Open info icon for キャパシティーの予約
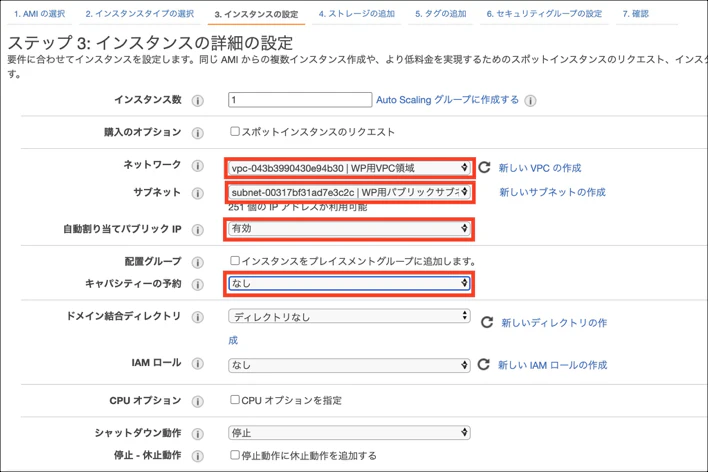The image size is (708, 472). pyautogui.click(x=197, y=285)
